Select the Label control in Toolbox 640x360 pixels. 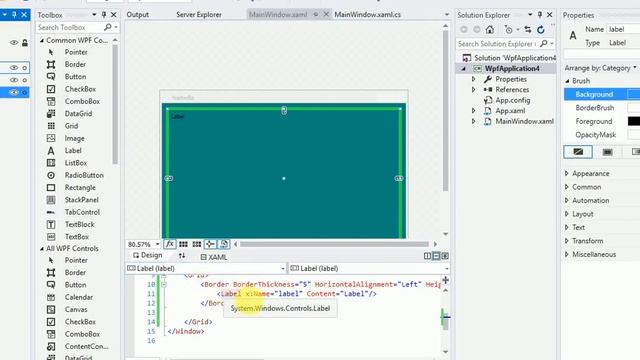tap(73, 151)
